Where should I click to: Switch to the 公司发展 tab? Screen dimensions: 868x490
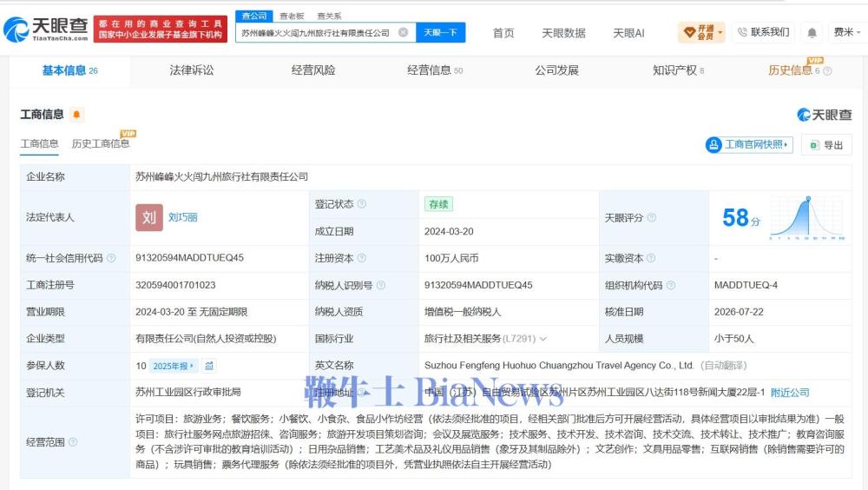556,70
